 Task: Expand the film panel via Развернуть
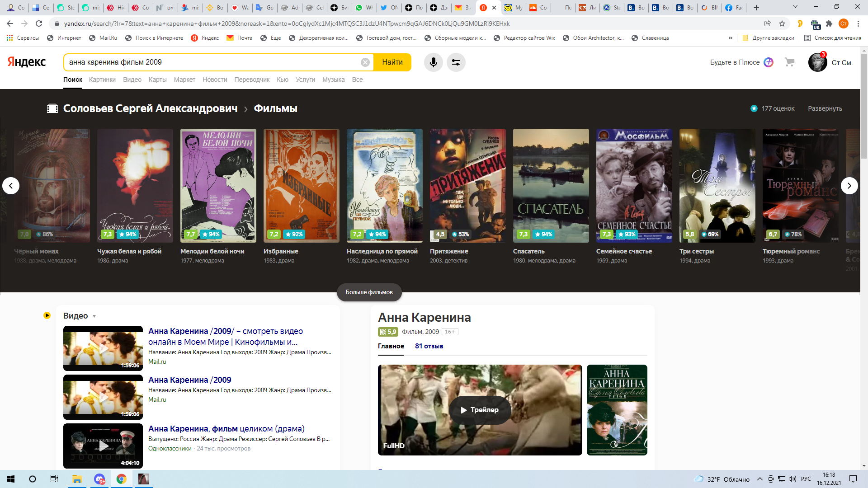point(825,108)
